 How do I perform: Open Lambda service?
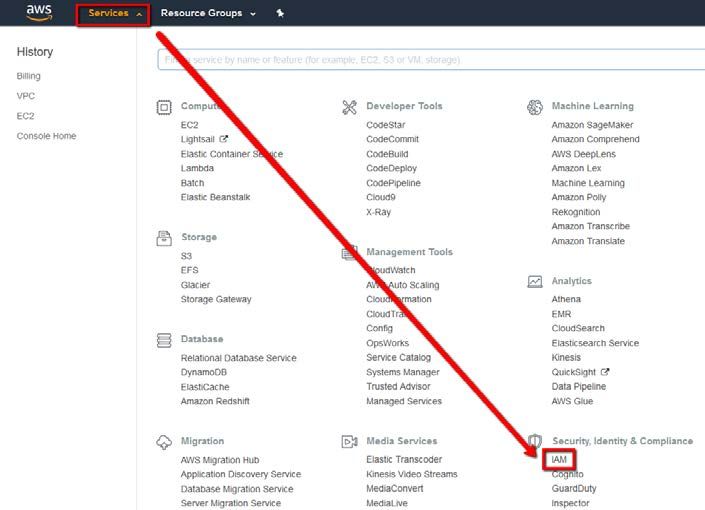pyautogui.click(x=197, y=168)
